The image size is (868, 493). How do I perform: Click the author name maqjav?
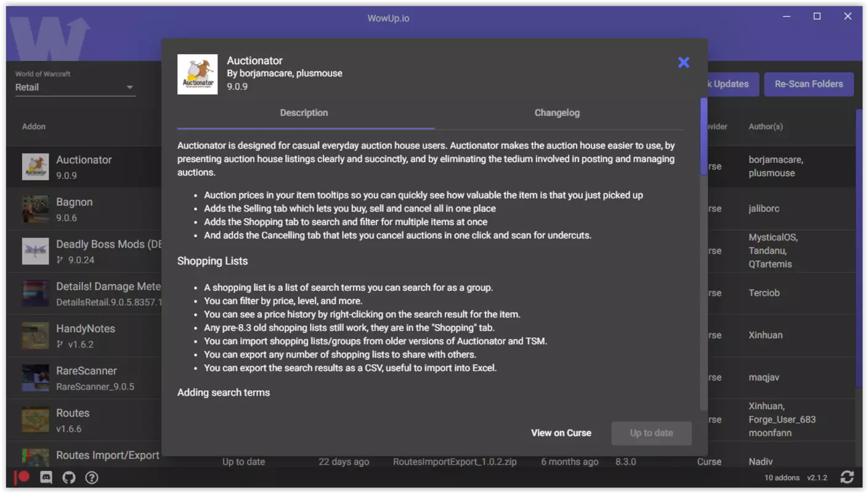point(764,377)
